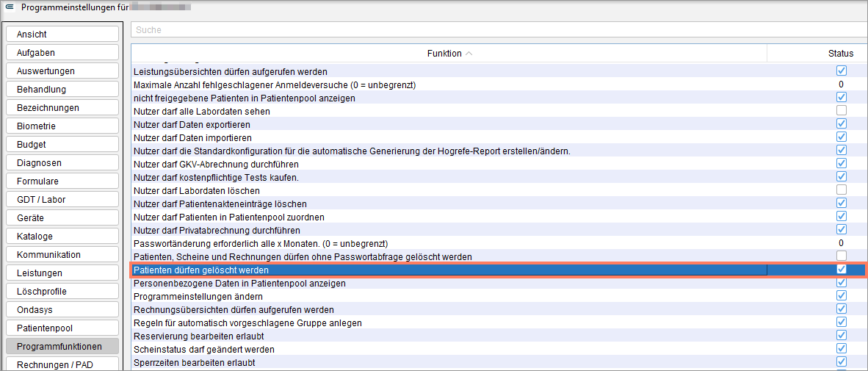Toggle Nutzer darf Privatabrechnung durchführen checkbox
868x371 pixels.
[842, 229]
